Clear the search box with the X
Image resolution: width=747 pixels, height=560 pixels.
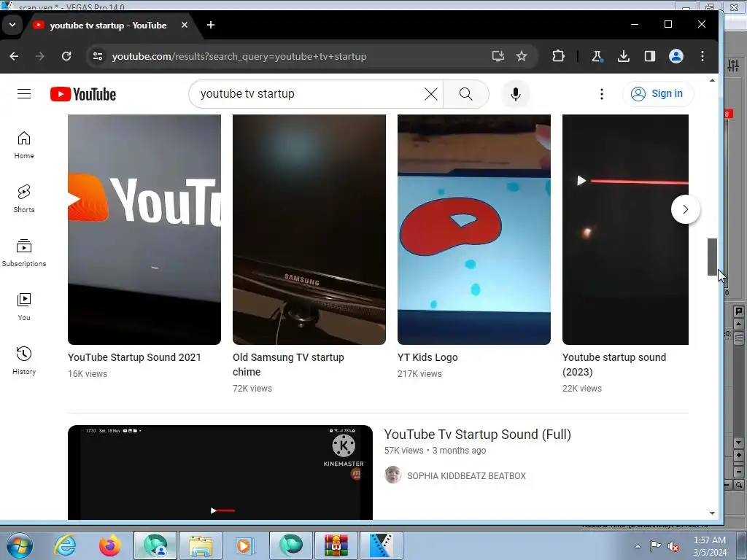430,94
